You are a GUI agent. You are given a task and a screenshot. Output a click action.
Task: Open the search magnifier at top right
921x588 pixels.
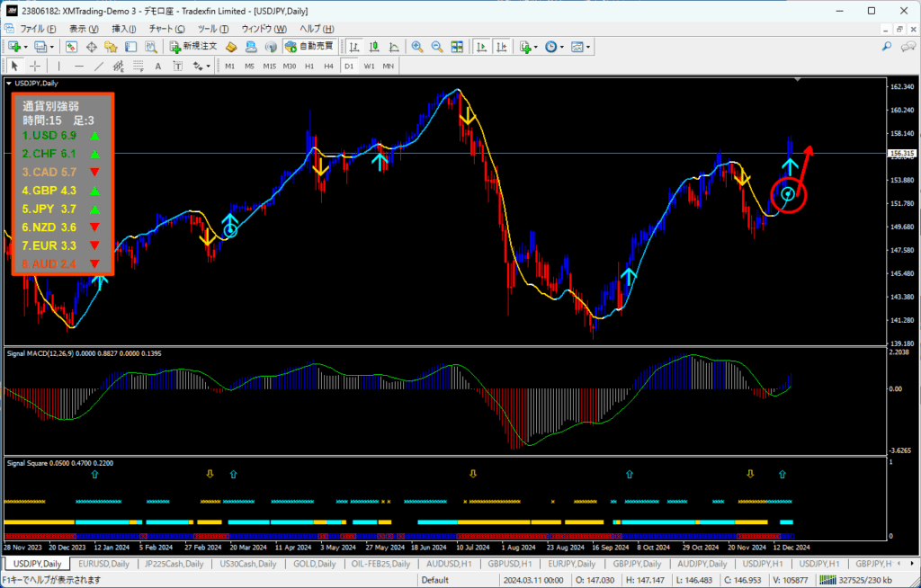pos(887,47)
